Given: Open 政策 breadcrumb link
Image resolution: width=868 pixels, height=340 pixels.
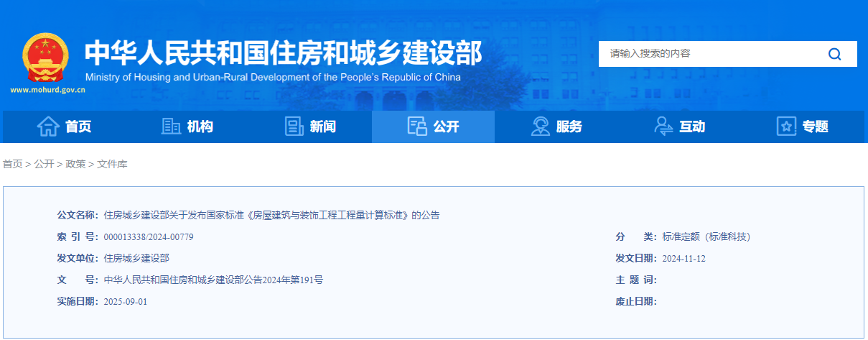Looking at the screenshot, I should point(75,165).
